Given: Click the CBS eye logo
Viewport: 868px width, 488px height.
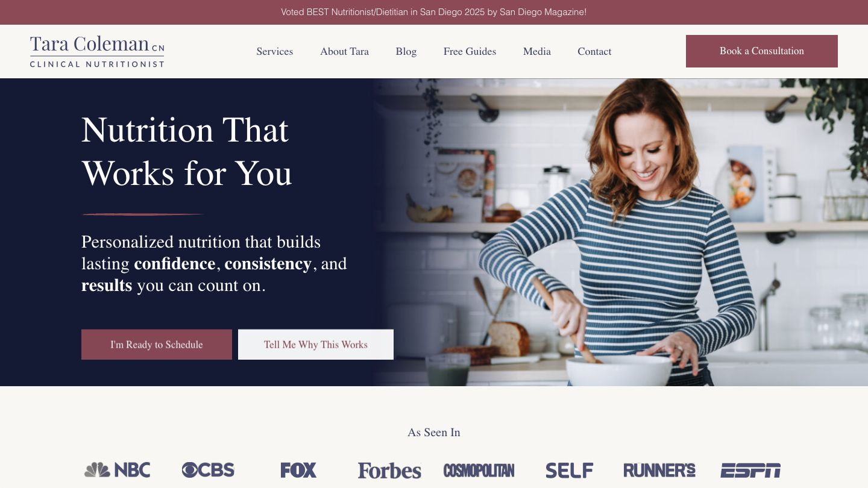Looking at the screenshot, I should pyautogui.click(x=208, y=470).
